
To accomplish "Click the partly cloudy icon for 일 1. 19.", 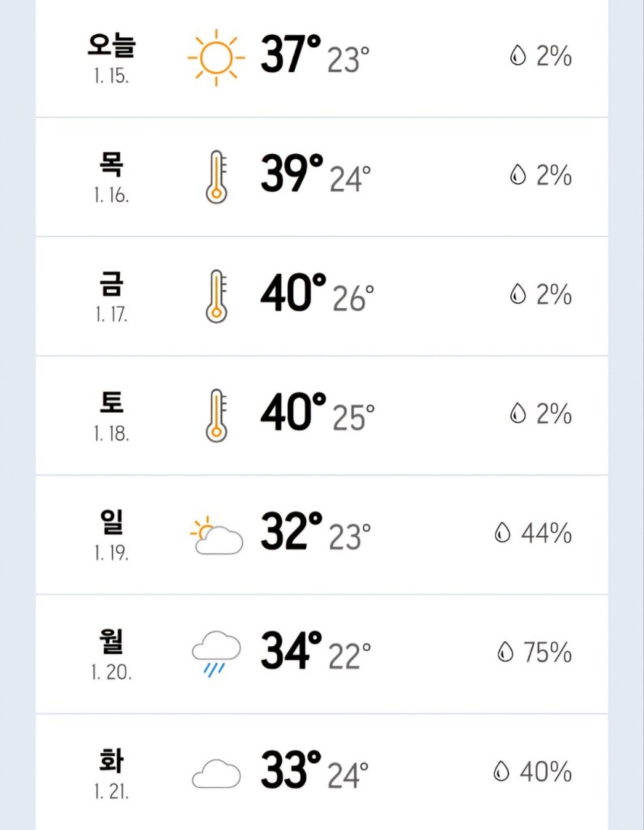I will click(216, 535).
